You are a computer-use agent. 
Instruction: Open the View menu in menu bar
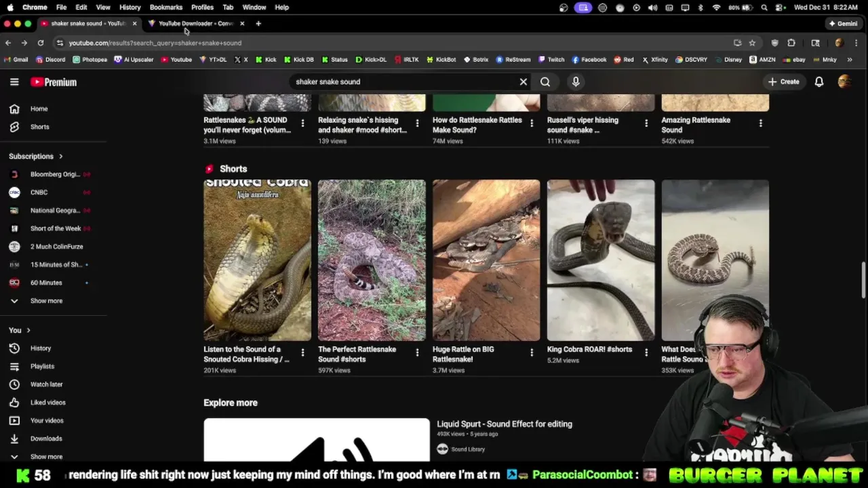pyautogui.click(x=103, y=7)
